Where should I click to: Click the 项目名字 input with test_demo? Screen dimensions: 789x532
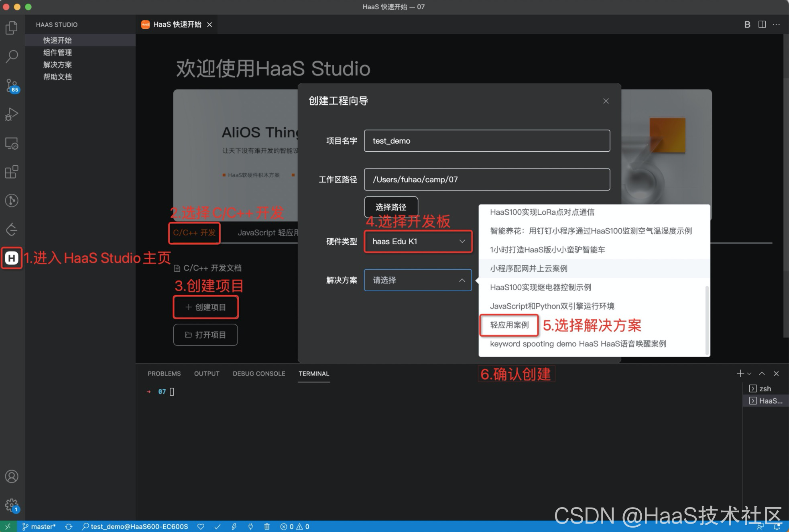(x=487, y=141)
